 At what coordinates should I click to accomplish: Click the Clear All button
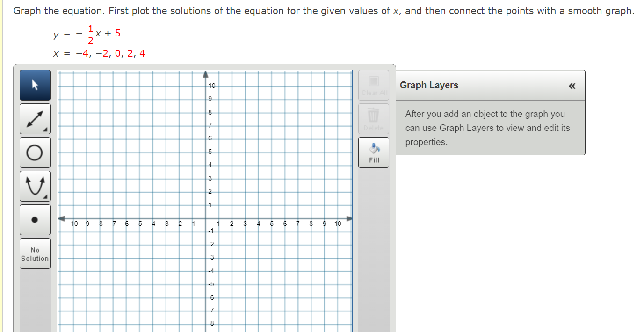coord(373,85)
